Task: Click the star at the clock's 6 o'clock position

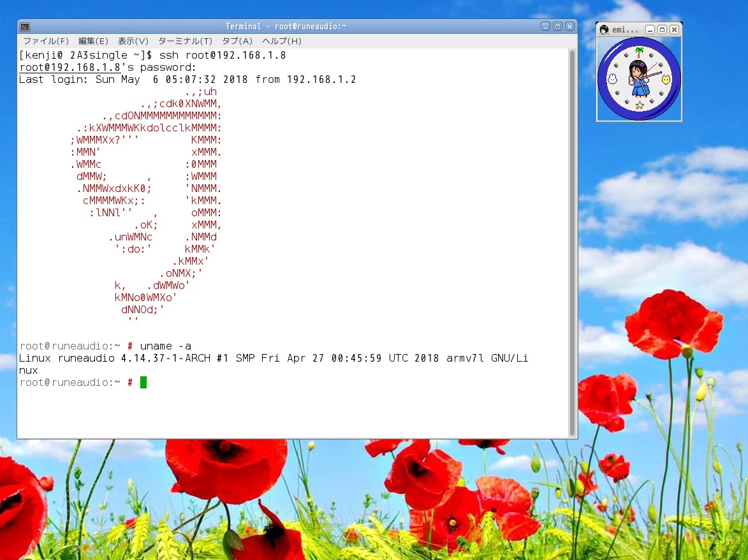Action: click(640, 105)
